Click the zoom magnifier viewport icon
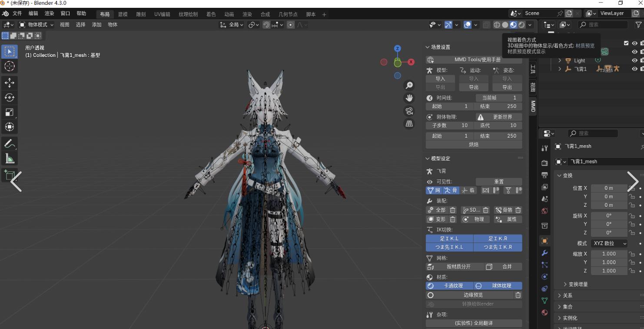The width and height of the screenshot is (644, 329). click(409, 86)
